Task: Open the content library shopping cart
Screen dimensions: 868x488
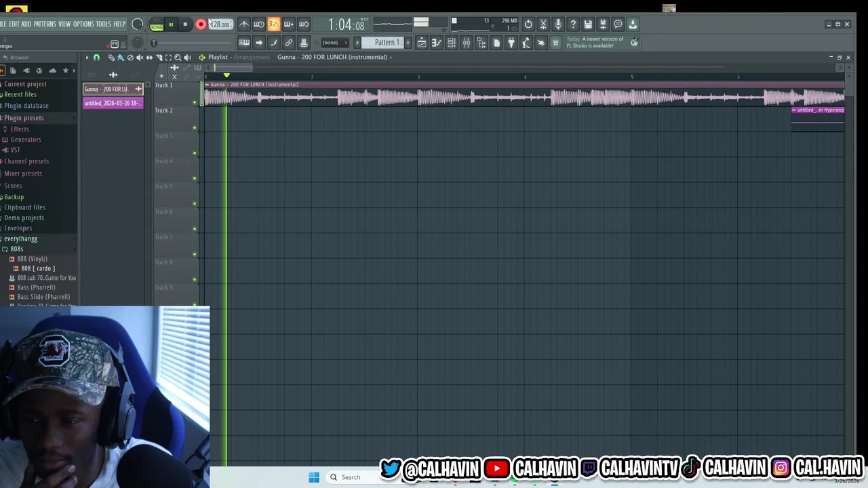Action: click(555, 43)
